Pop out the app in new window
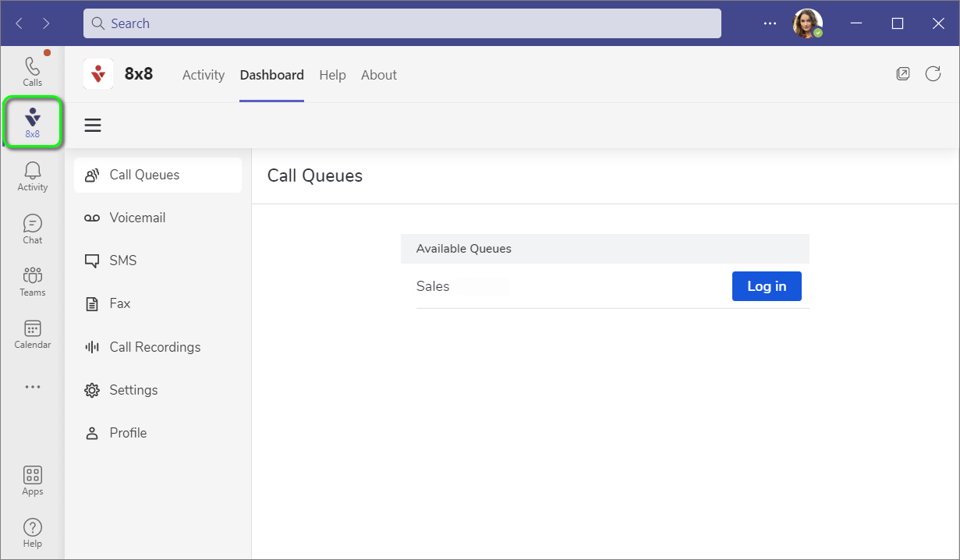 (x=903, y=74)
